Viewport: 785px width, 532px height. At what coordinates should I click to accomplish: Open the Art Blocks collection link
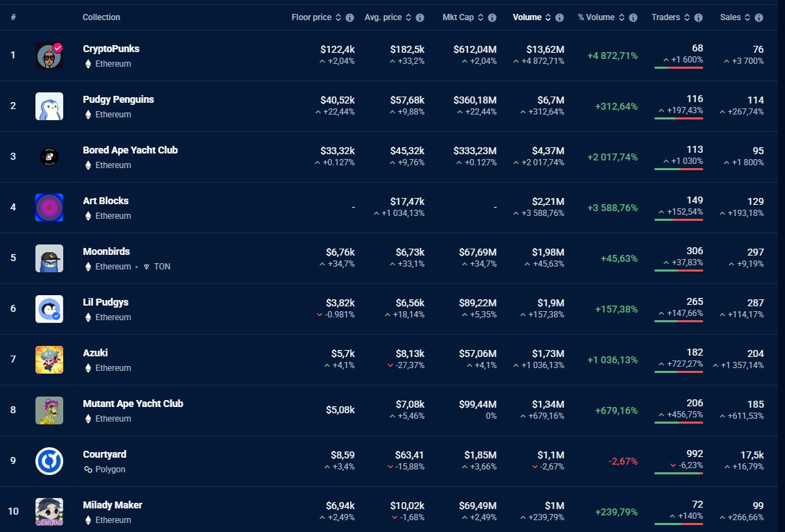click(106, 201)
